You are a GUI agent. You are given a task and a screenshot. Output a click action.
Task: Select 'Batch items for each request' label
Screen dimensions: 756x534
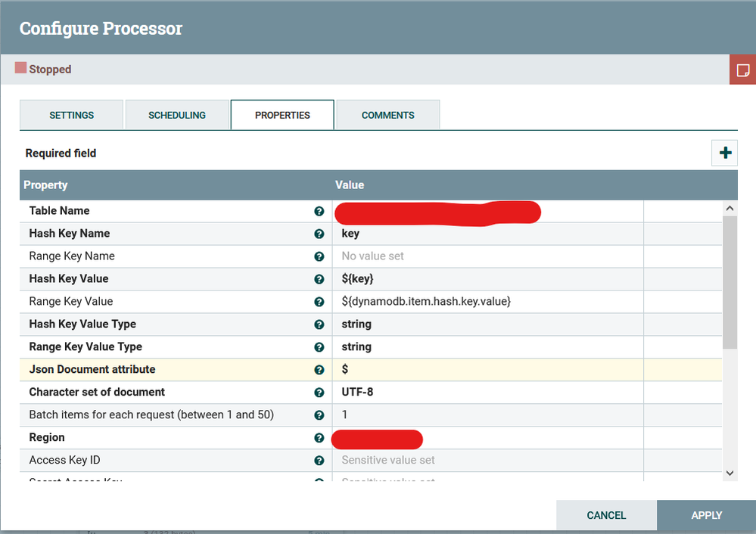coord(151,414)
